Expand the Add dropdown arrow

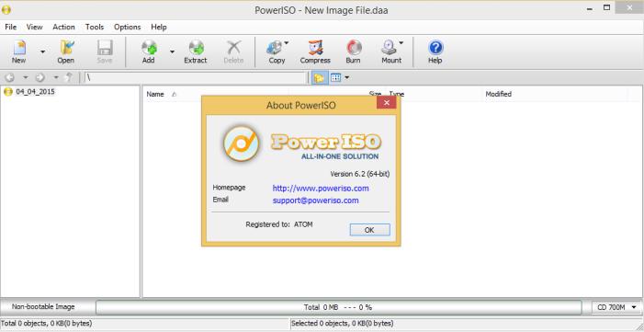pos(172,52)
